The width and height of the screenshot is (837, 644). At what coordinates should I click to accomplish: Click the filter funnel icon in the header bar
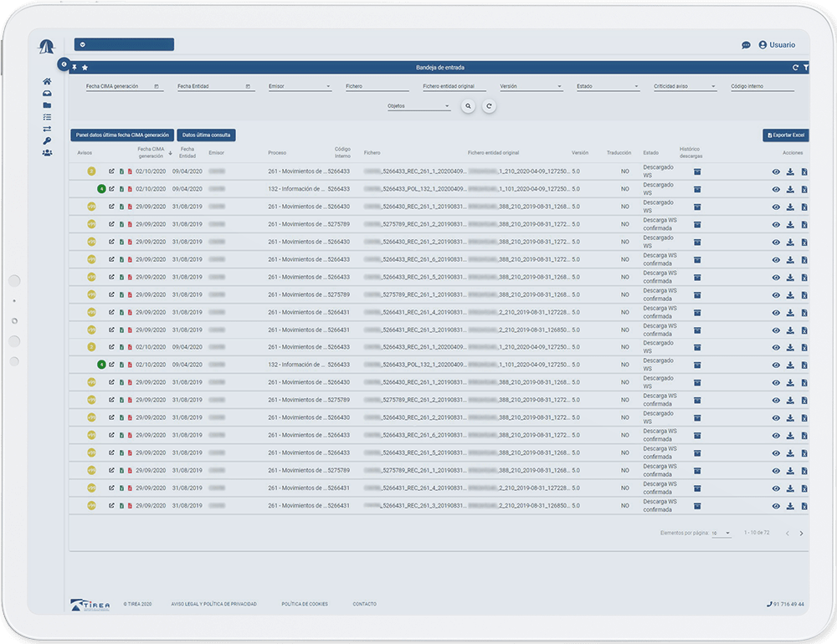tap(805, 67)
